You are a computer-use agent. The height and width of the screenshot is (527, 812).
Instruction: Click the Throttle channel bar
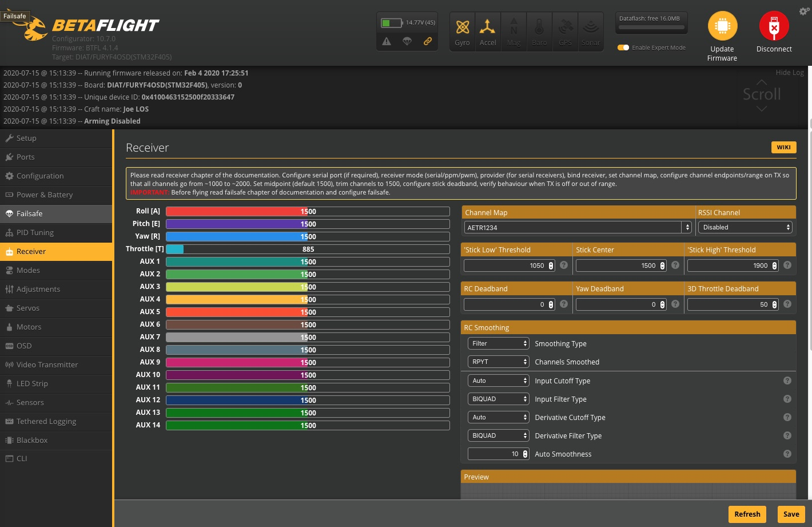pyautogui.click(x=308, y=249)
